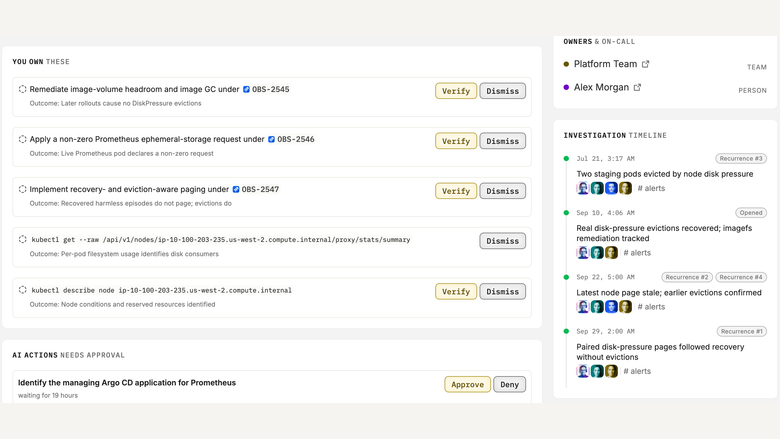Click the Recurrence #2 badge

coord(686,277)
